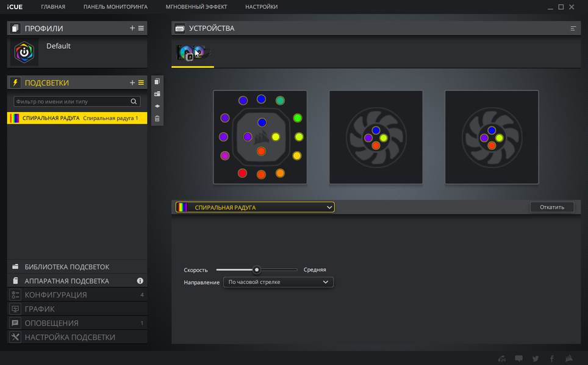Expand the ОПОВЕЩЕНИЯ section
Image resolution: width=588 pixels, height=365 pixels.
pyautogui.click(x=77, y=323)
